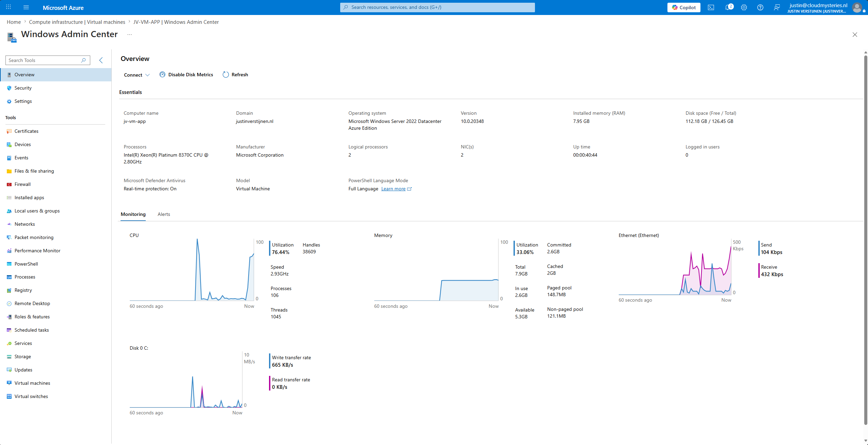Click the Firewall icon in Tools

coord(9,185)
